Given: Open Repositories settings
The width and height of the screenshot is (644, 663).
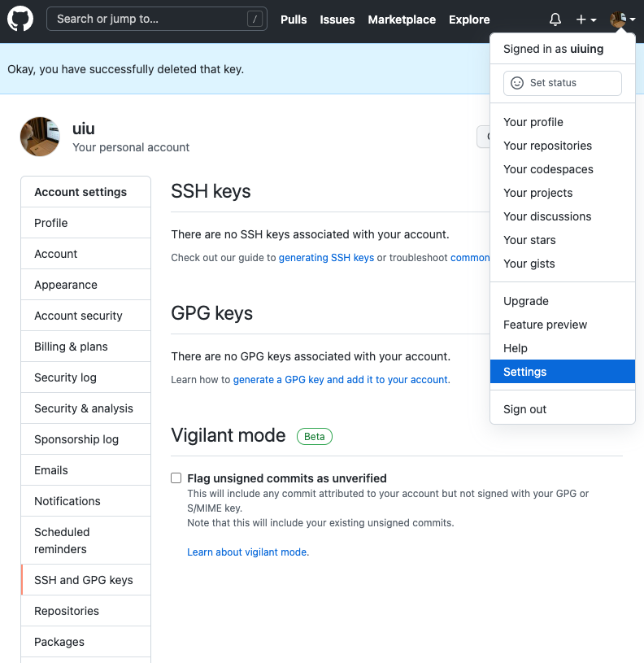Looking at the screenshot, I should click(85, 611).
